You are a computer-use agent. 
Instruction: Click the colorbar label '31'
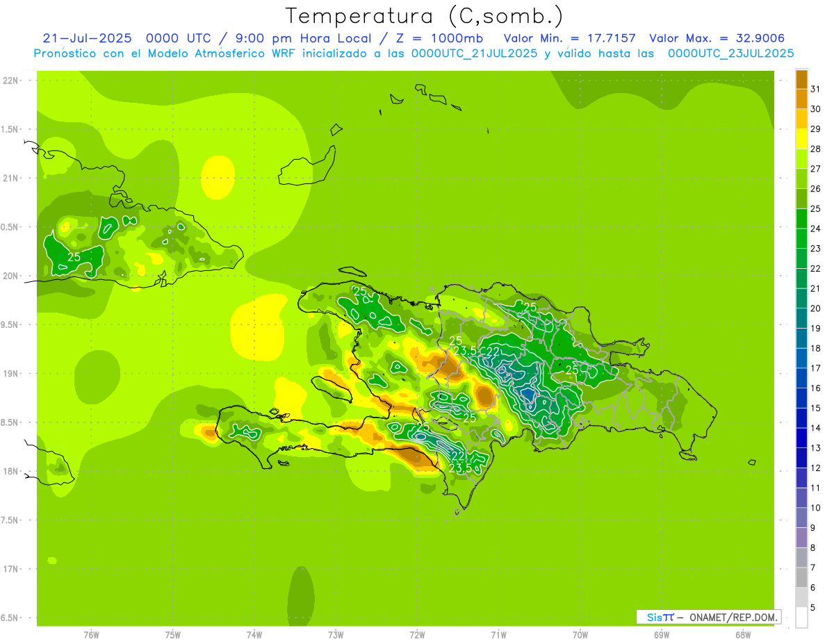coord(816,89)
